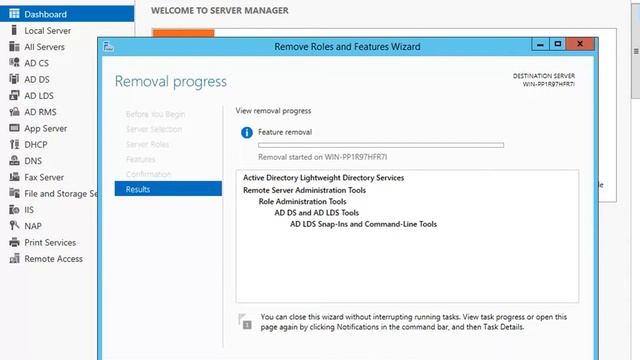Click AD LDS Snap-Ins and Command-Line Tools entry

363,224
